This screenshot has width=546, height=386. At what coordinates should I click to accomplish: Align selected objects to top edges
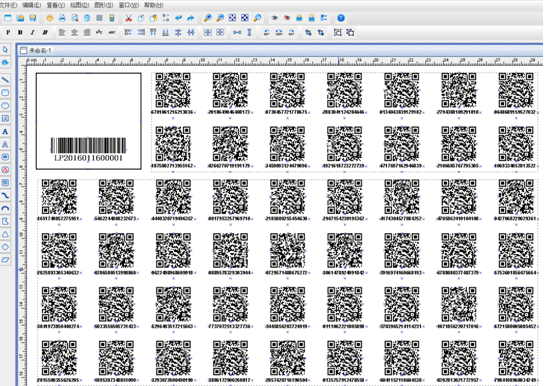[x=153, y=32]
